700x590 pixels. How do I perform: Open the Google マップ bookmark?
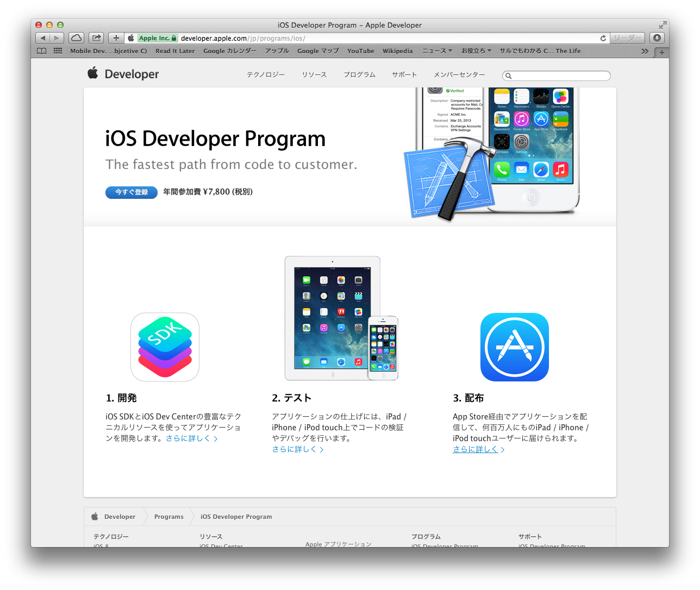click(x=318, y=51)
